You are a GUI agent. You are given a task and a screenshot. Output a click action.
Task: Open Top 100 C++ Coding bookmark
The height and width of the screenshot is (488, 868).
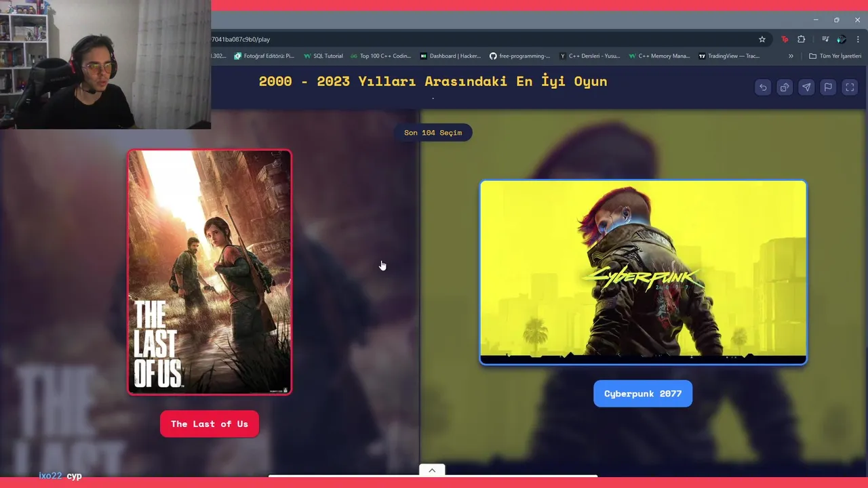(380, 56)
